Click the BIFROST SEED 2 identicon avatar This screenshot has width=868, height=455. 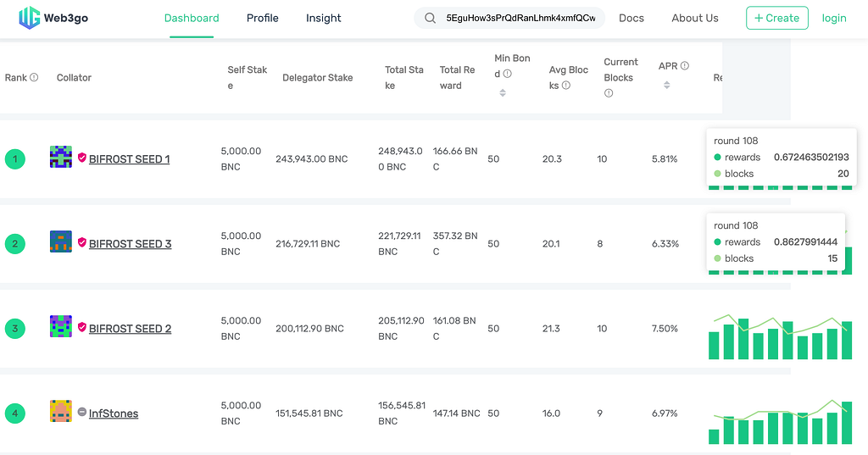coord(61,326)
